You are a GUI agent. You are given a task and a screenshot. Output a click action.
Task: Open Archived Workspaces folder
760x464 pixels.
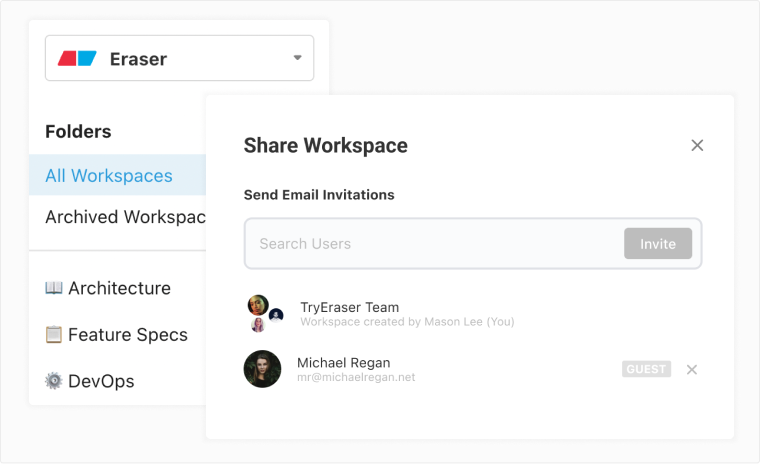[x=124, y=217]
